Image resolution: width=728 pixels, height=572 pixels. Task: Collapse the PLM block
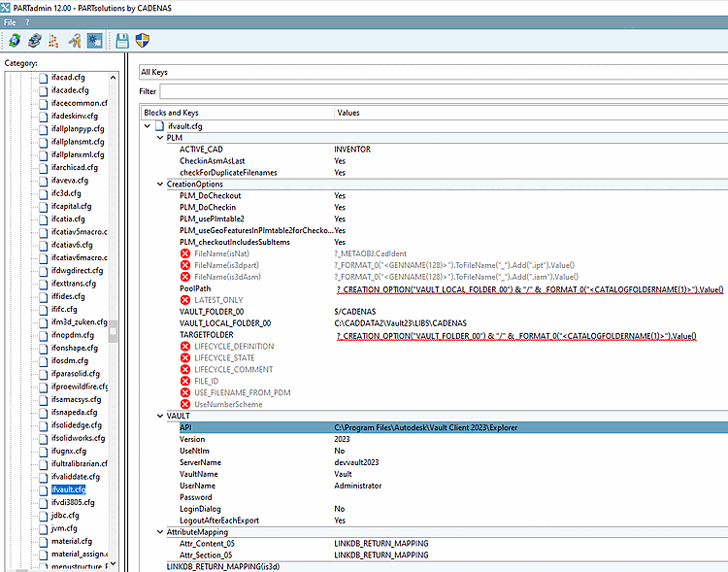(x=160, y=138)
